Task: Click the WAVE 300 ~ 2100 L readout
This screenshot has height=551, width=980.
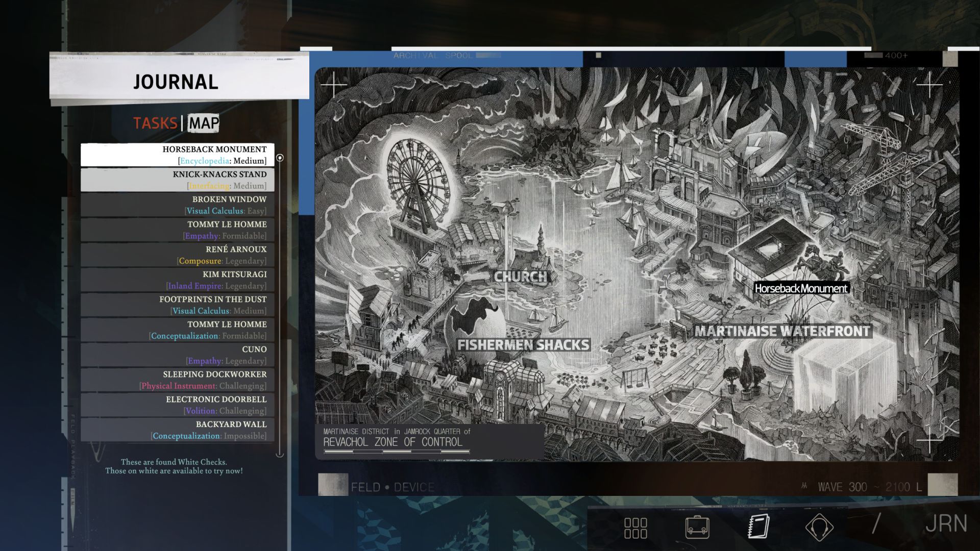Action: tap(869, 487)
